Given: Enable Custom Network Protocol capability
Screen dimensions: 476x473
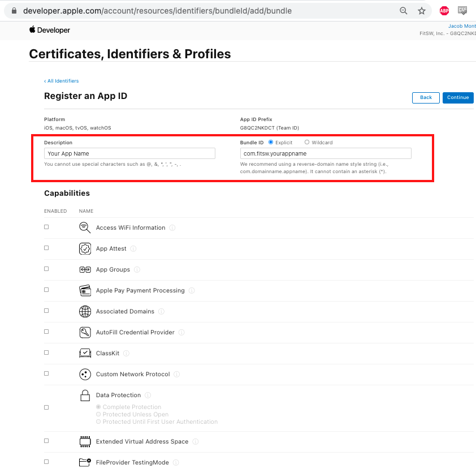Looking at the screenshot, I should (46, 373).
